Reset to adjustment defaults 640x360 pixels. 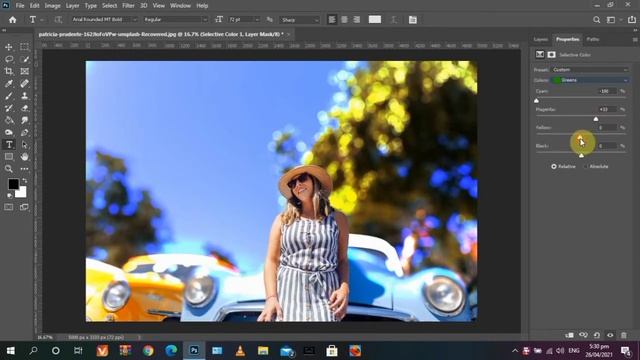(597, 335)
